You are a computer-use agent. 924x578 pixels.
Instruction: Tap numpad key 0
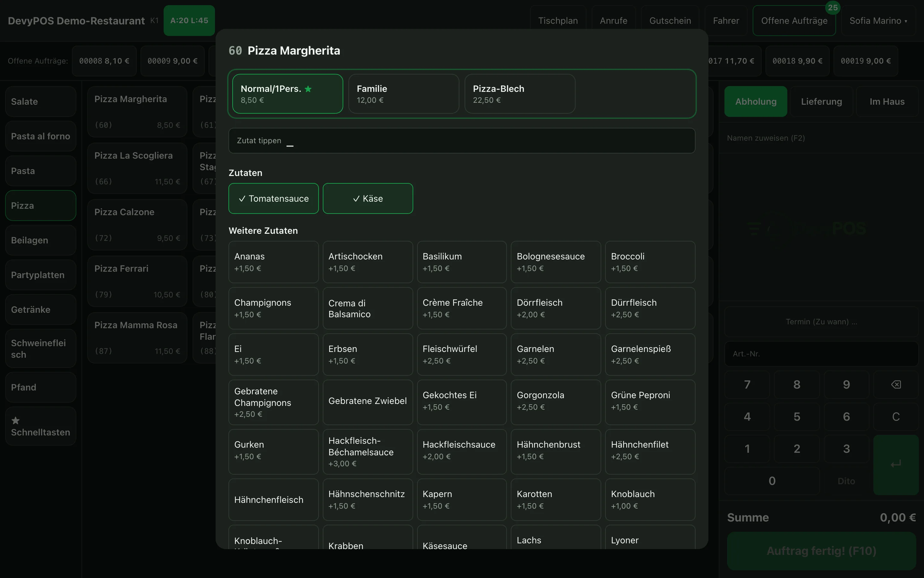coord(772,481)
